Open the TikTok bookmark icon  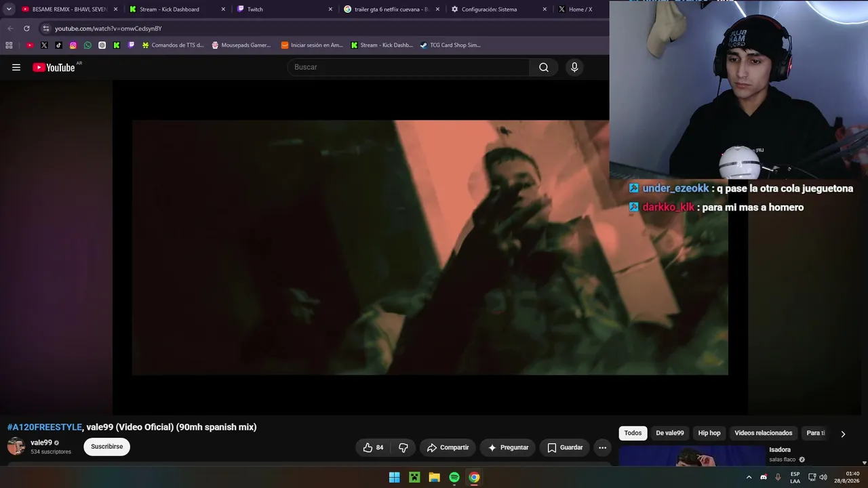pos(58,45)
